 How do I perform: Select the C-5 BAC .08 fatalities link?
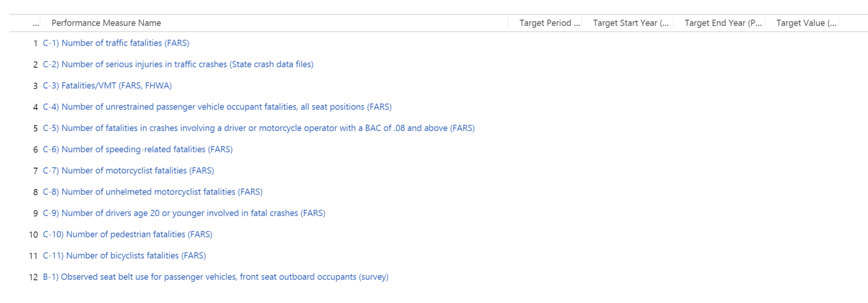pyautogui.click(x=259, y=128)
